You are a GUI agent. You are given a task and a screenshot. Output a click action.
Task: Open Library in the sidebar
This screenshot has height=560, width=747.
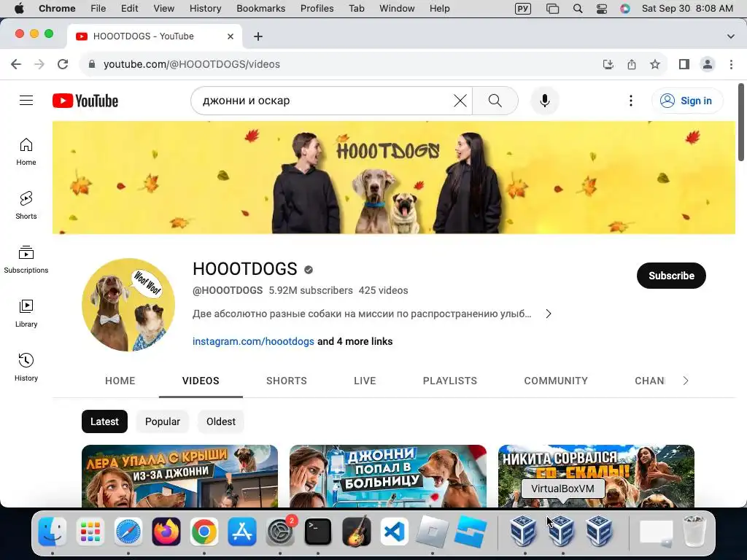[x=26, y=314]
